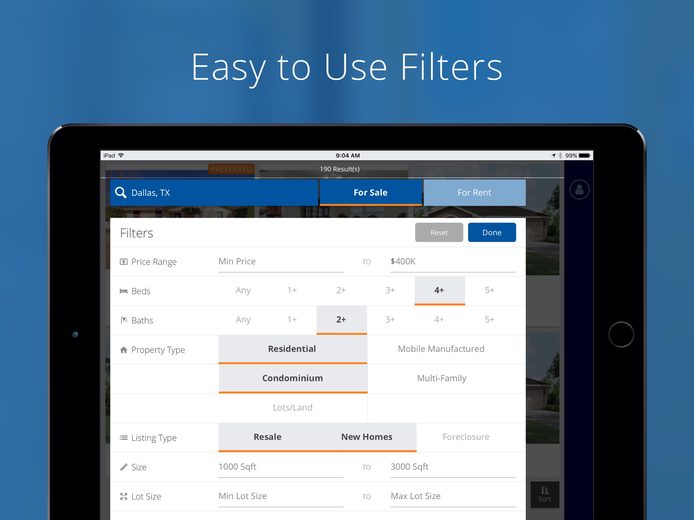Image resolution: width=694 pixels, height=520 pixels.
Task: Click the Done button
Action: tap(492, 232)
